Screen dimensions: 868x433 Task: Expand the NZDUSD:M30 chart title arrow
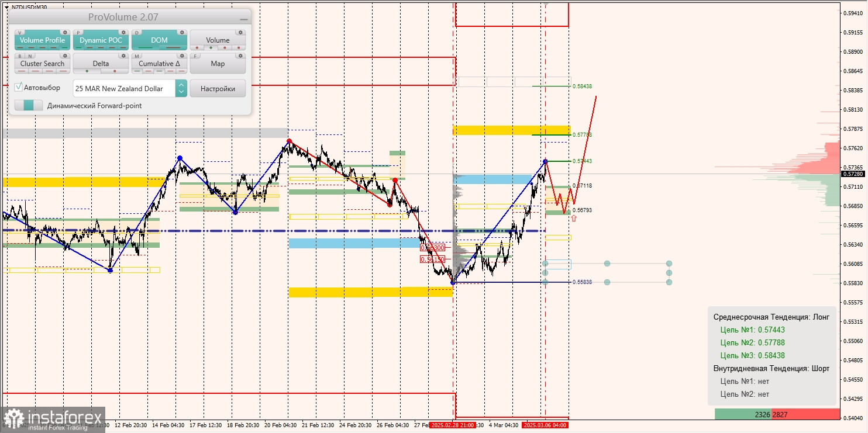tap(6, 7)
